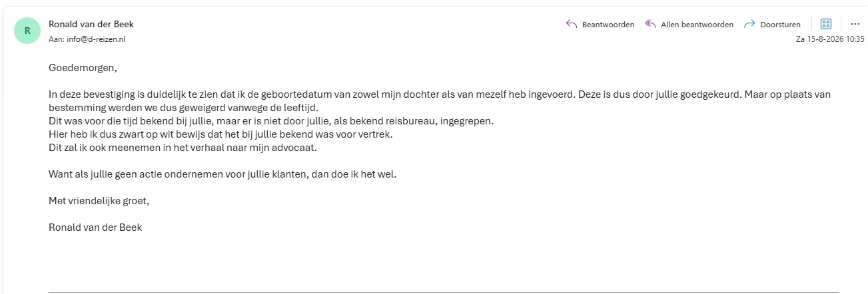This screenshot has height=294, width=868.
Task: Click the sentence mentioning mijn advocaat
Action: coord(183,148)
